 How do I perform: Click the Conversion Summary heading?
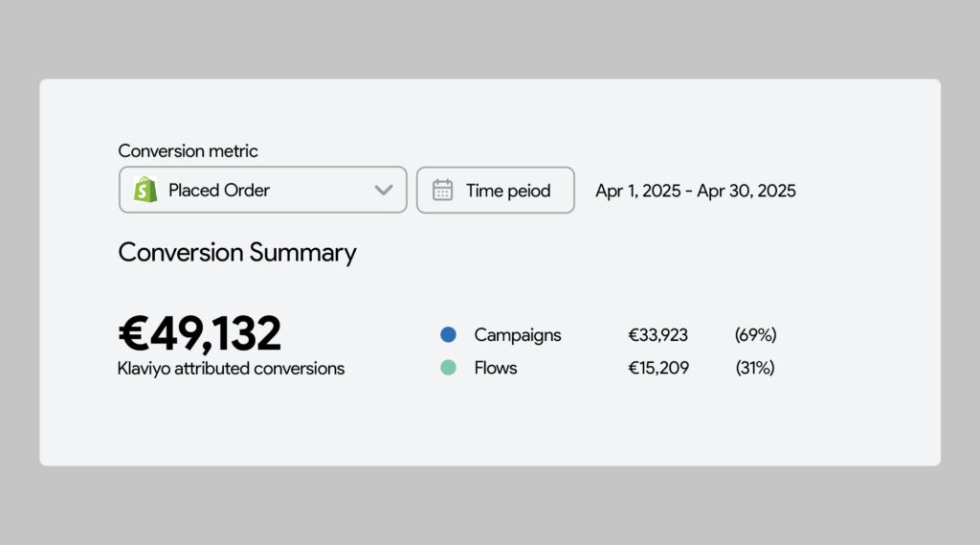click(237, 253)
